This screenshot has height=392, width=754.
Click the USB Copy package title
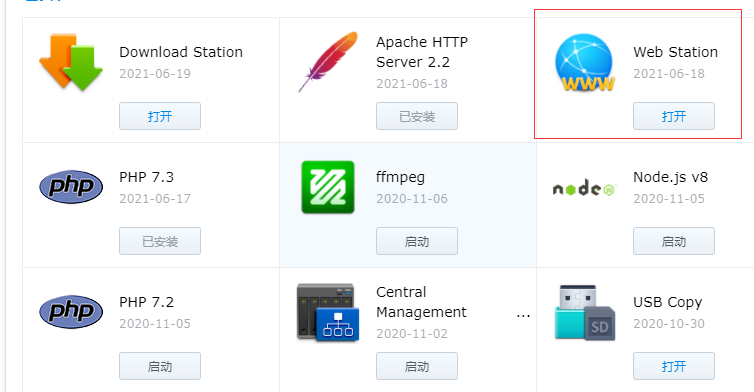pyautogui.click(x=667, y=303)
